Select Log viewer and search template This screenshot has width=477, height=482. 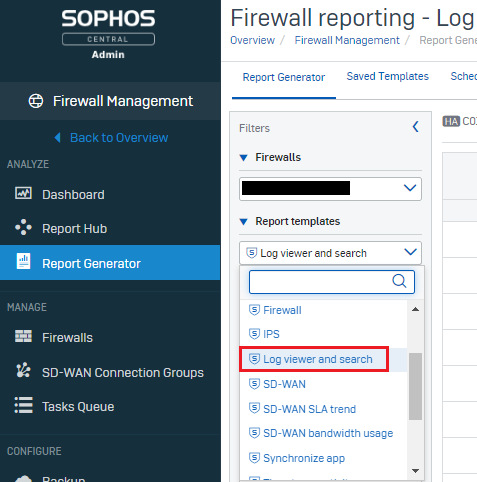point(323,359)
